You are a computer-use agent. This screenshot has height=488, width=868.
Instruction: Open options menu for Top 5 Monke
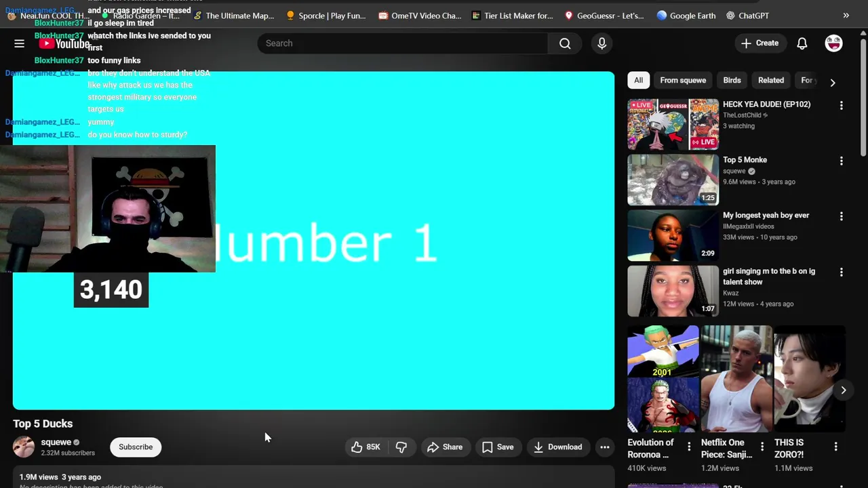(842, 161)
